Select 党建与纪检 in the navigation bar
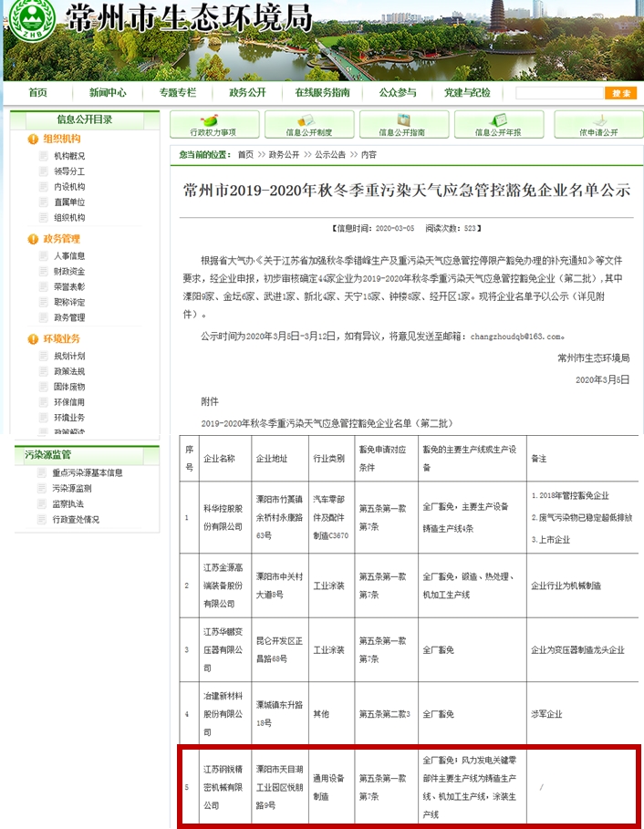The image size is (644, 829). (x=467, y=93)
